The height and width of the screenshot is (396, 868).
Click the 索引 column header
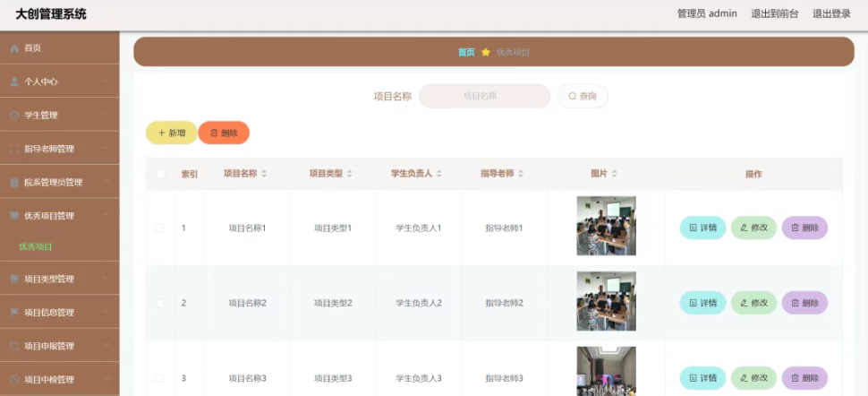pyautogui.click(x=190, y=174)
